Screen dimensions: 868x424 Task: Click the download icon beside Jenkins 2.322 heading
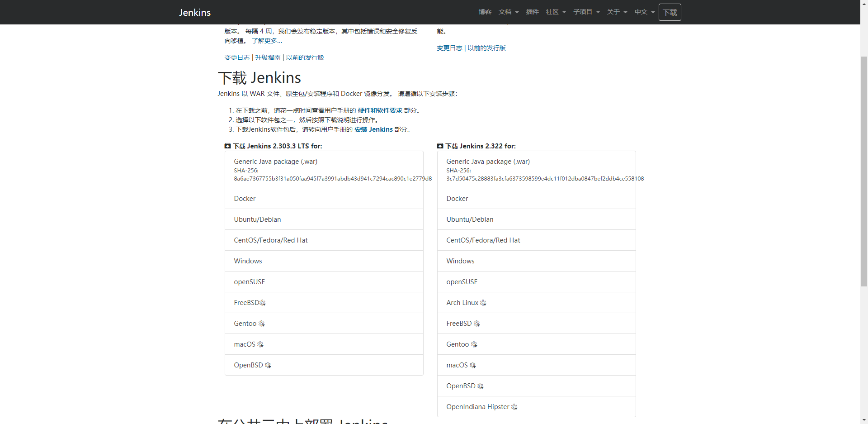click(440, 146)
